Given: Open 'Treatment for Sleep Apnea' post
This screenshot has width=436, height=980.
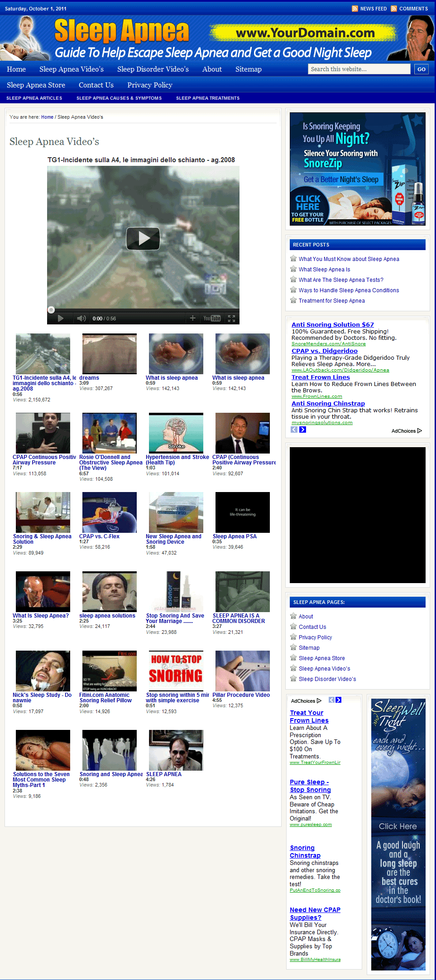Looking at the screenshot, I should pos(332,301).
